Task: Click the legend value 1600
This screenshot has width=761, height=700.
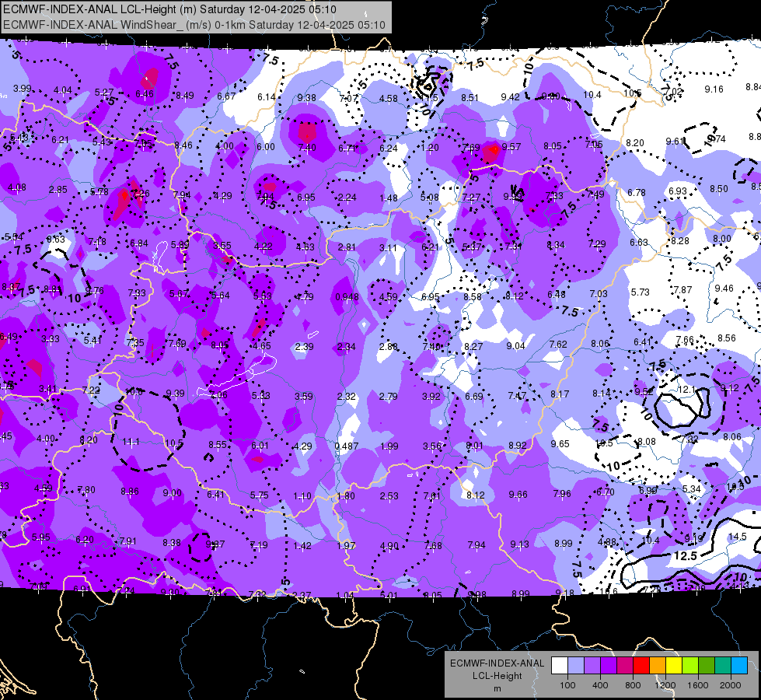Action: 698,685
